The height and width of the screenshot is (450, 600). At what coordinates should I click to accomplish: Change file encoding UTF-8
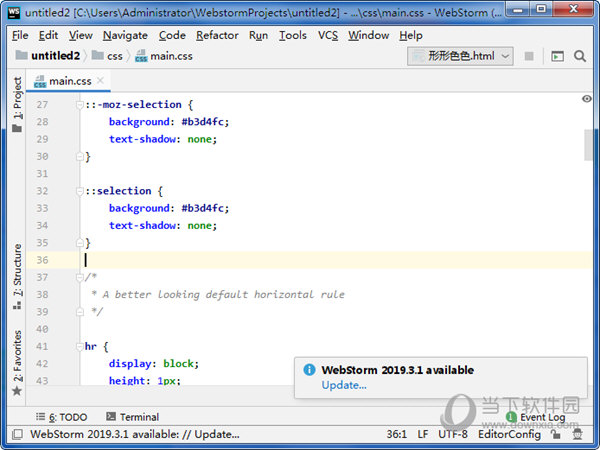click(453, 434)
